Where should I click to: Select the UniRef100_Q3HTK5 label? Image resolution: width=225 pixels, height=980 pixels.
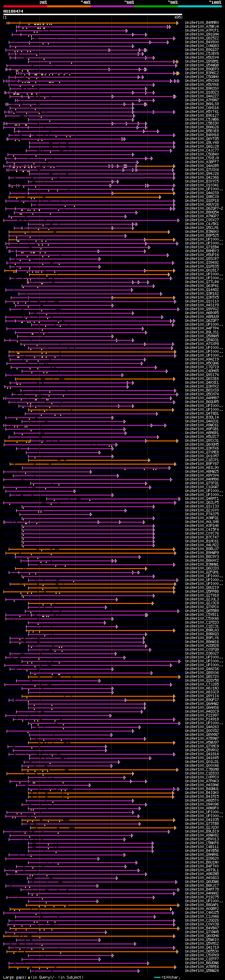click(x=202, y=298)
